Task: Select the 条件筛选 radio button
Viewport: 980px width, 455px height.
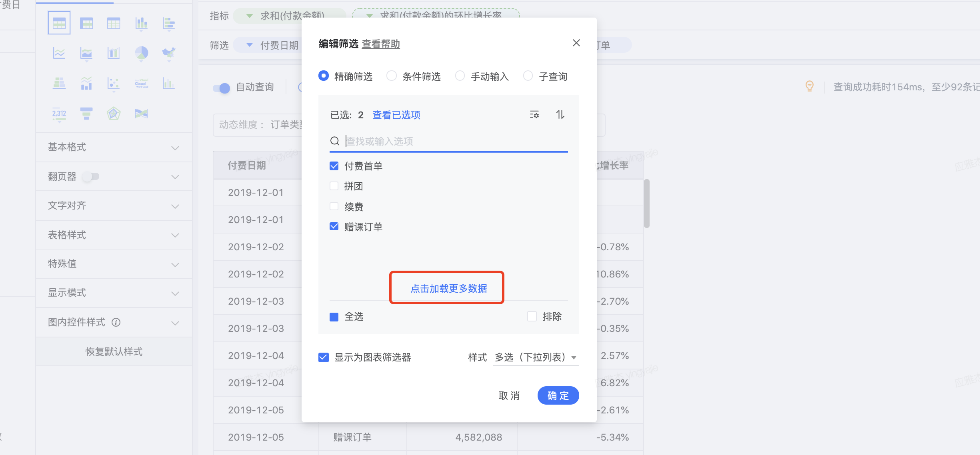Action: 392,76
